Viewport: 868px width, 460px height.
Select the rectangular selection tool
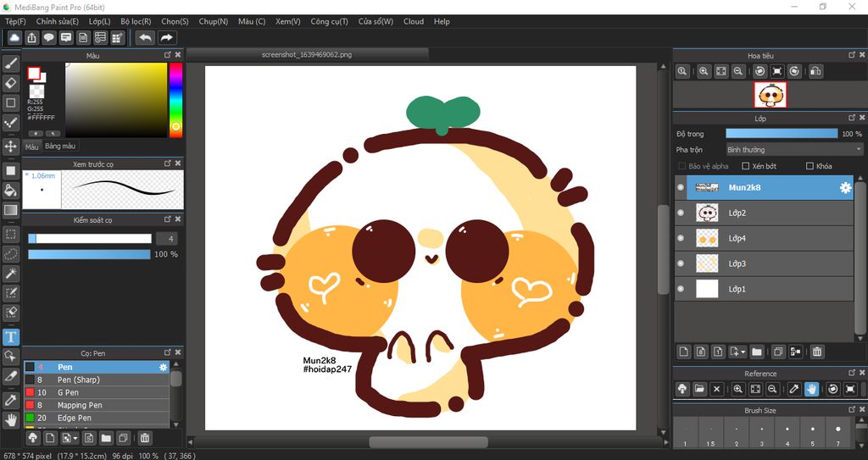tap(10, 234)
